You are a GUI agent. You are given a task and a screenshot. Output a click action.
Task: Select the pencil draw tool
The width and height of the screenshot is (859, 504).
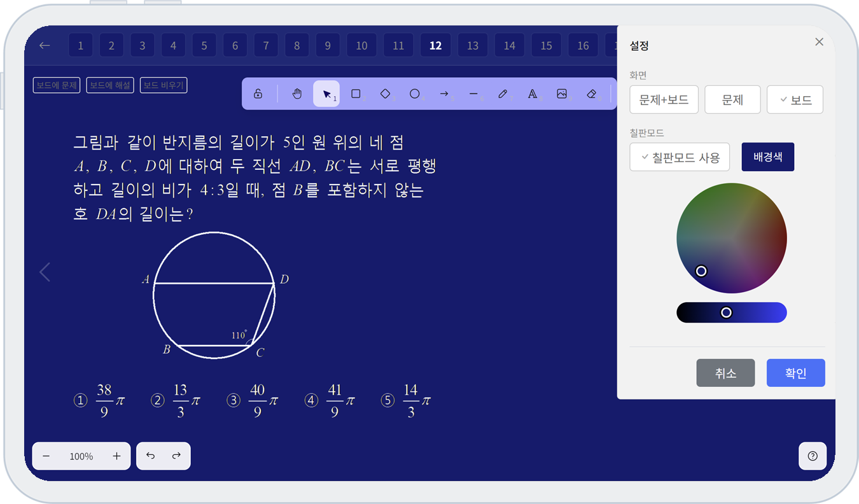coord(503,94)
